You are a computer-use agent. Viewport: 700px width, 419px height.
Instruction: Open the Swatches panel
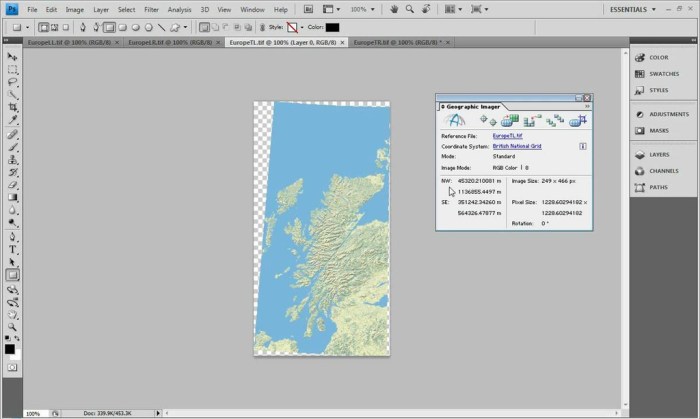[x=663, y=73]
